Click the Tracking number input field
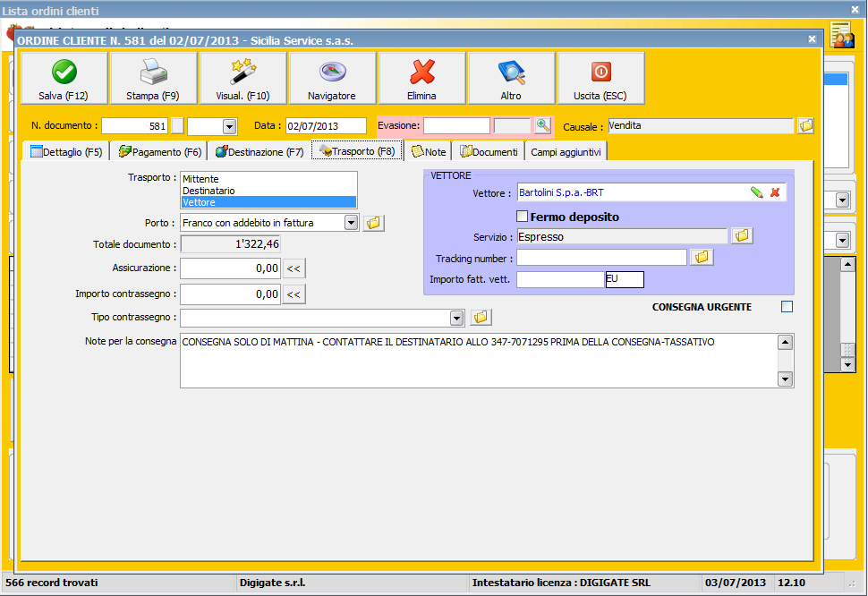 click(x=601, y=258)
